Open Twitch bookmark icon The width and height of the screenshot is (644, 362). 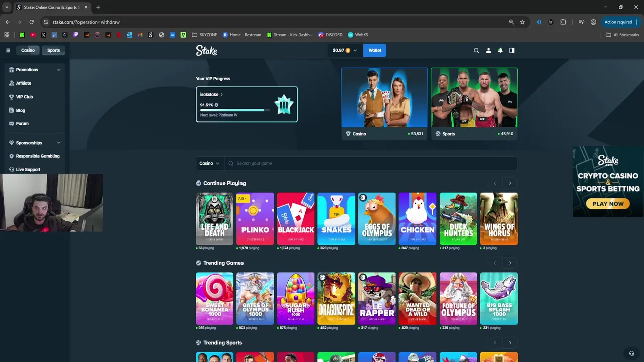(76, 35)
